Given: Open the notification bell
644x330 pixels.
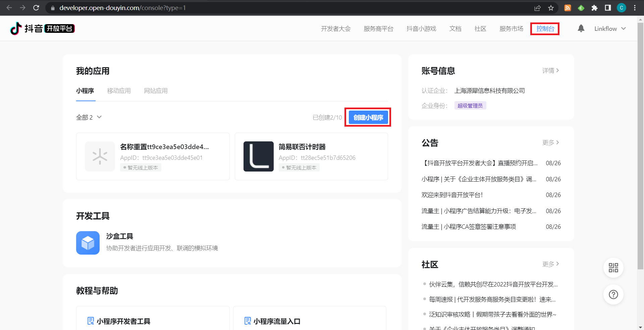Looking at the screenshot, I should 581,28.
